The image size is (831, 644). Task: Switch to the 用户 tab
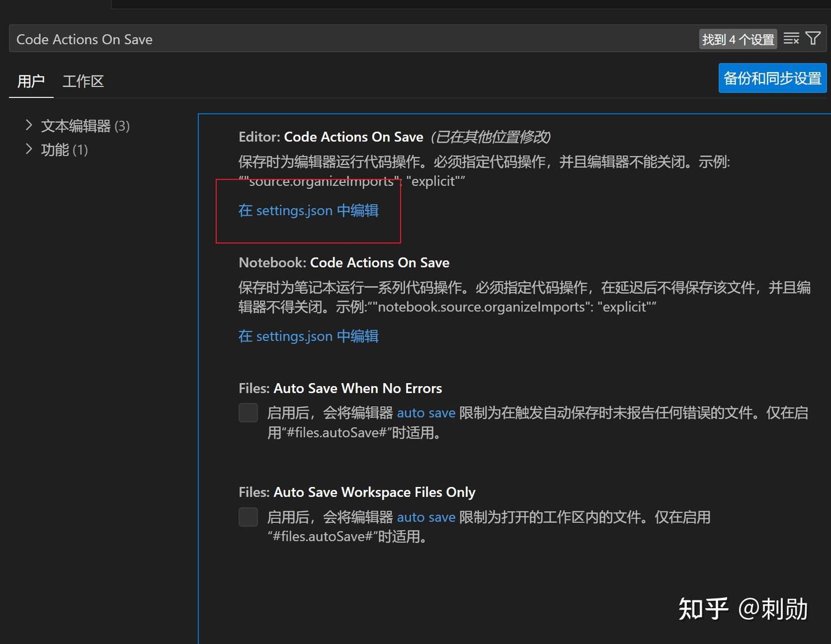31,81
